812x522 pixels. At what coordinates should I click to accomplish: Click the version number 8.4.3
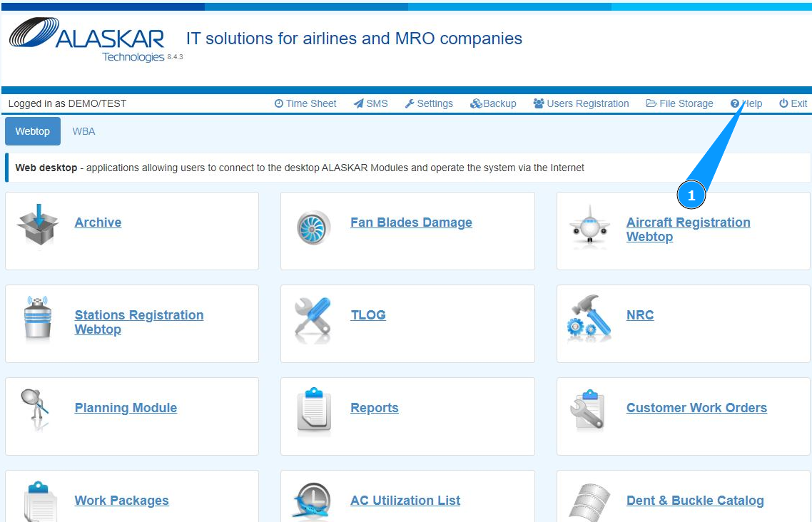point(175,57)
